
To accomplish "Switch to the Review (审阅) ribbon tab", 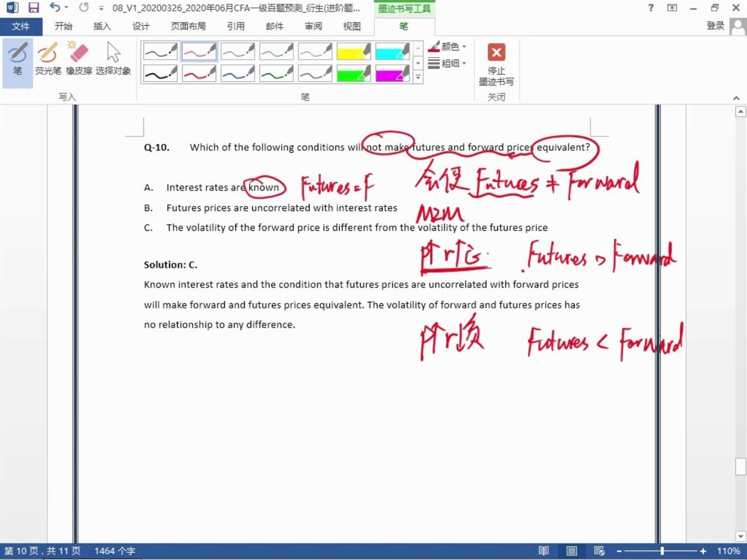I will pyautogui.click(x=313, y=26).
